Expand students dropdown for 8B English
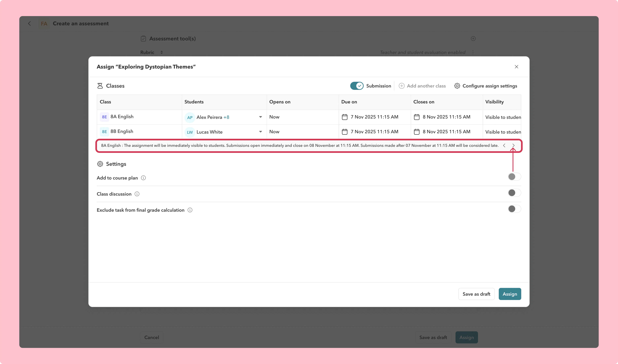This screenshot has height=364, width=618. coord(261,132)
